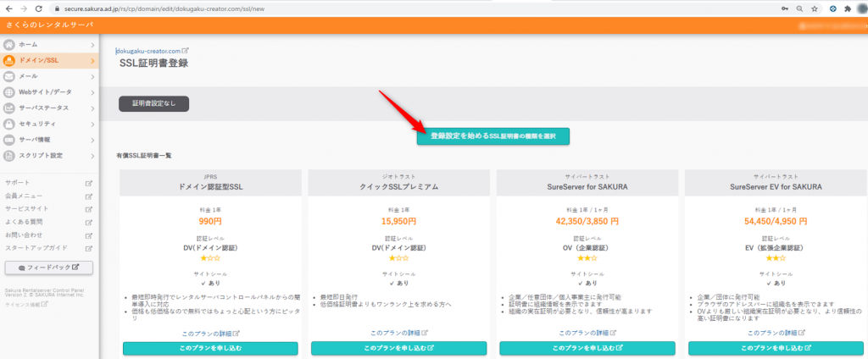
Task: Expand chevron on the サーバステータス row
Action: (x=92, y=108)
